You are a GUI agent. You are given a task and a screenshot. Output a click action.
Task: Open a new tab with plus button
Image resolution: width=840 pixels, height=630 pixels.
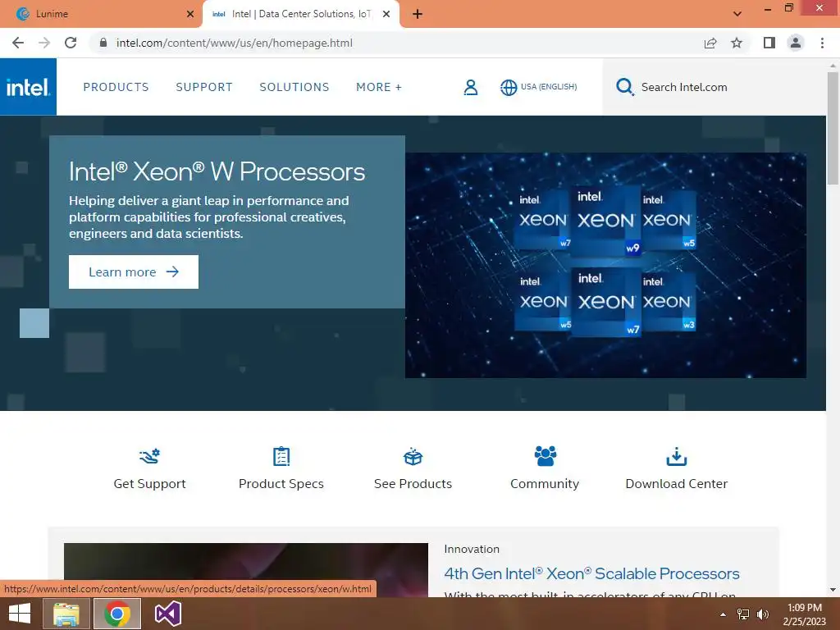[x=418, y=14]
